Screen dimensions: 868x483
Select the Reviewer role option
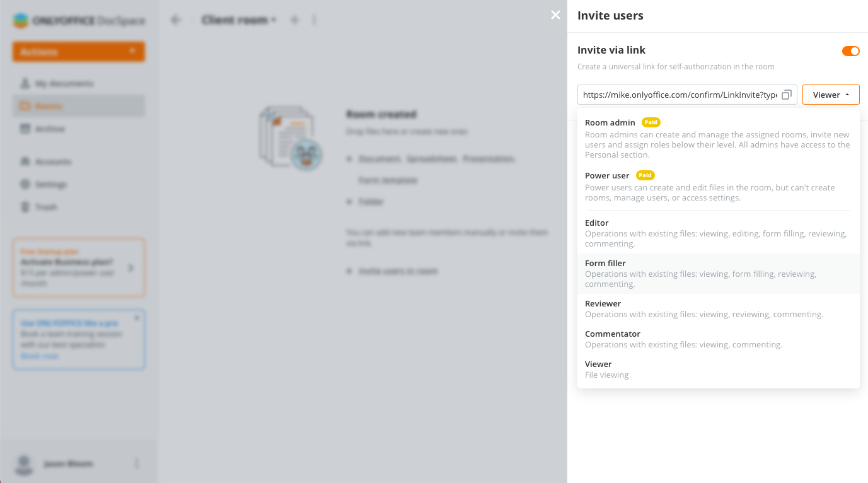tap(718, 309)
